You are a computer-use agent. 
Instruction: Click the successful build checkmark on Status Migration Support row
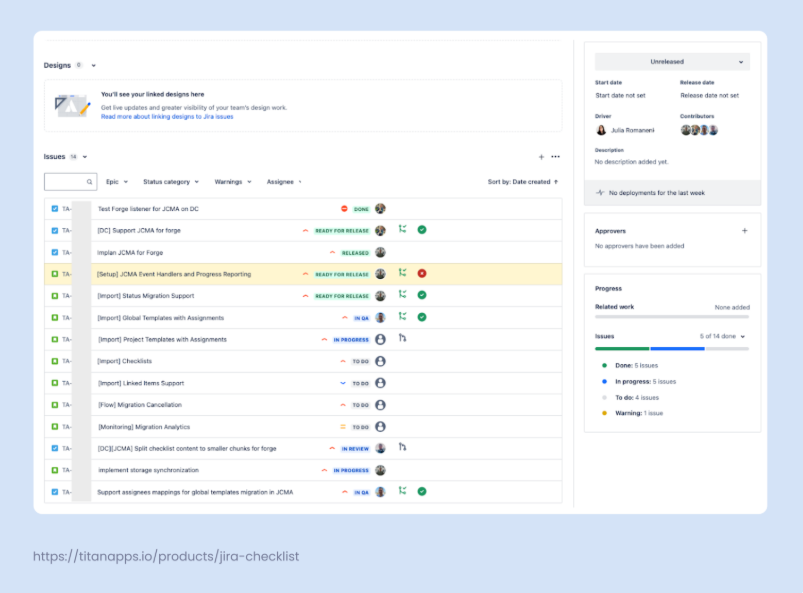422,295
